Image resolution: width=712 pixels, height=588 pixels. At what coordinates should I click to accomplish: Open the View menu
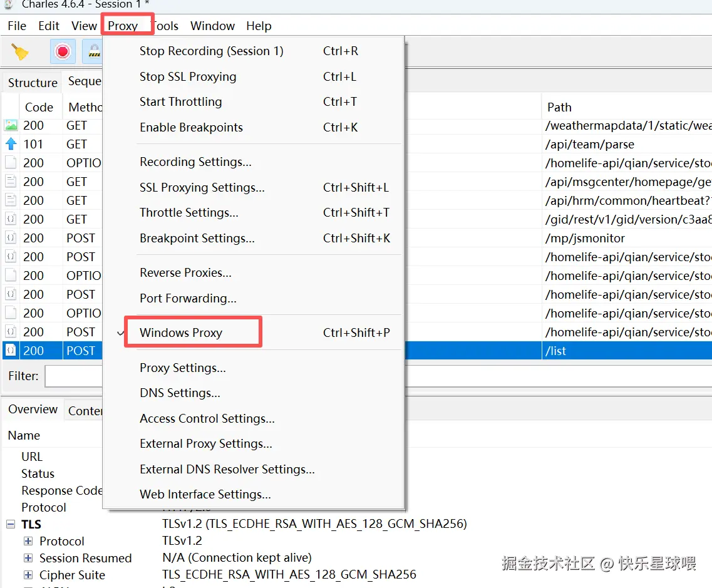pos(84,26)
